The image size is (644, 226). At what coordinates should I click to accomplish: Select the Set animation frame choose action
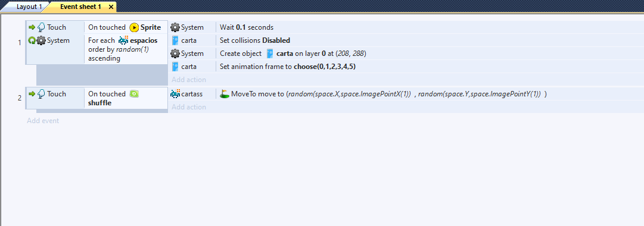tap(288, 67)
